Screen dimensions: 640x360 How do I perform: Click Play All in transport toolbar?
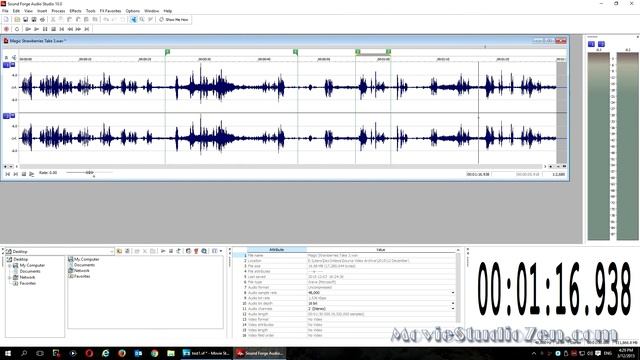click(x=28, y=29)
